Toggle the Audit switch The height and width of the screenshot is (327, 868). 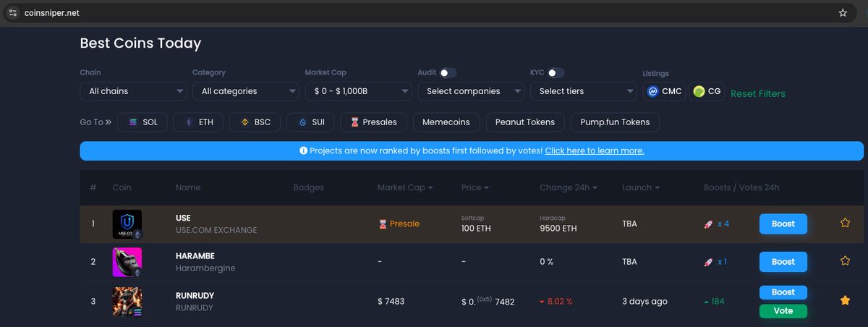pyautogui.click(x=448, y=72)
